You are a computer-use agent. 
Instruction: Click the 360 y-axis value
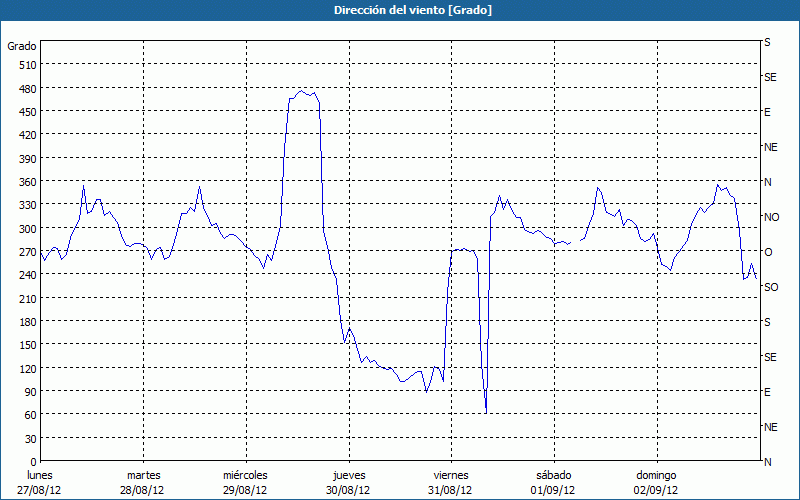pos(28,182)
